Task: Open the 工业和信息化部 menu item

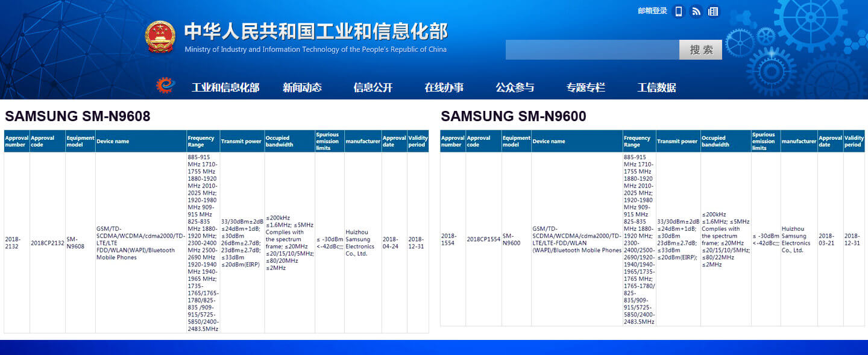Action: coord(225,87)
